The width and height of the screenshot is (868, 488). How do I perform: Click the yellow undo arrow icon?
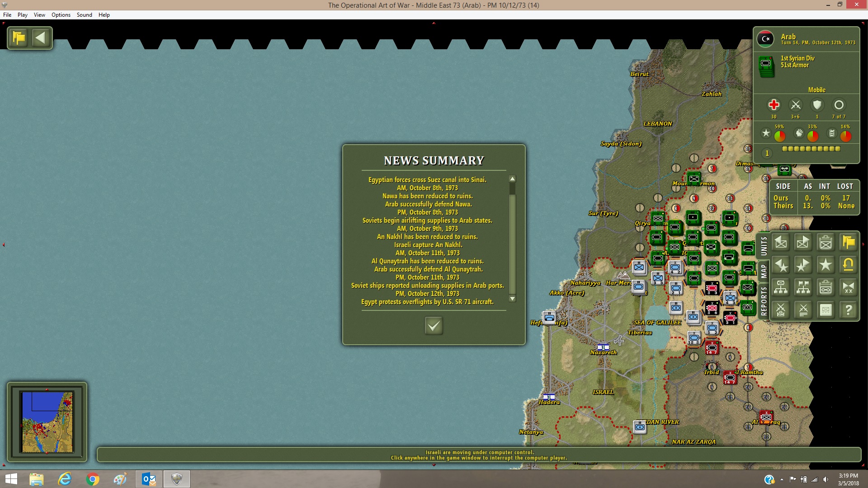[x=849, y=265]
